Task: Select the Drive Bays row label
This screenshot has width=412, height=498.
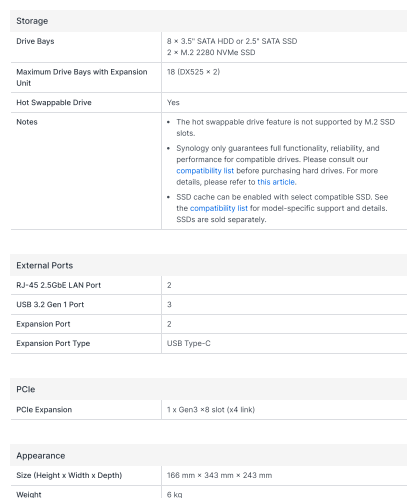Action: click(x=35, y=41)
